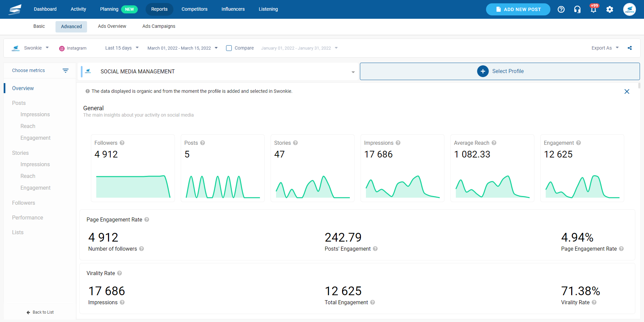
Task: Switch to the Advanced tab
Action: (x=71, y=26)
